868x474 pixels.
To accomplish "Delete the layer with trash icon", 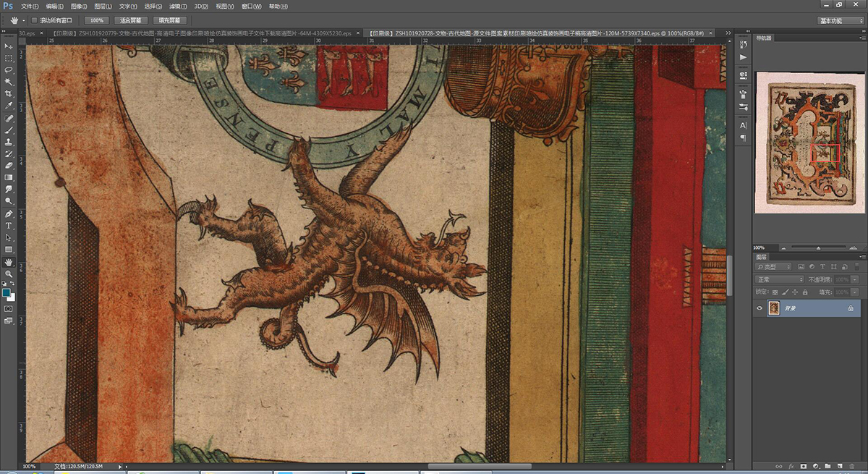I will (852, 466).
